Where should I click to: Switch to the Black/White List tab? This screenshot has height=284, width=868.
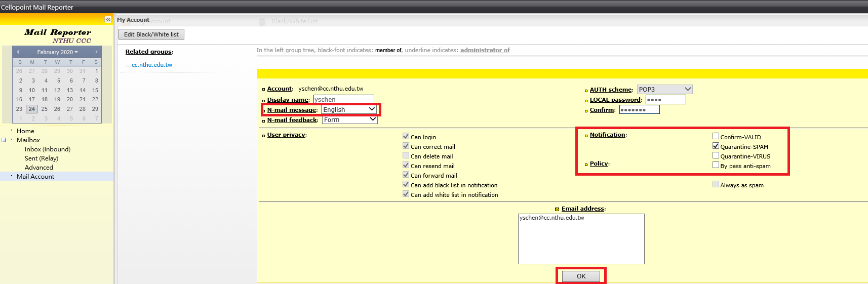tap(294, 21)
